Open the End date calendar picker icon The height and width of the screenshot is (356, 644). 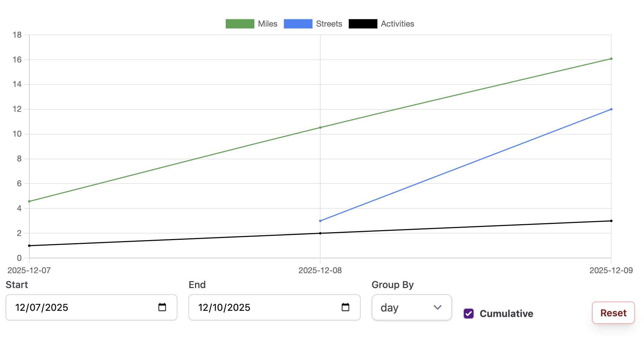345,307
